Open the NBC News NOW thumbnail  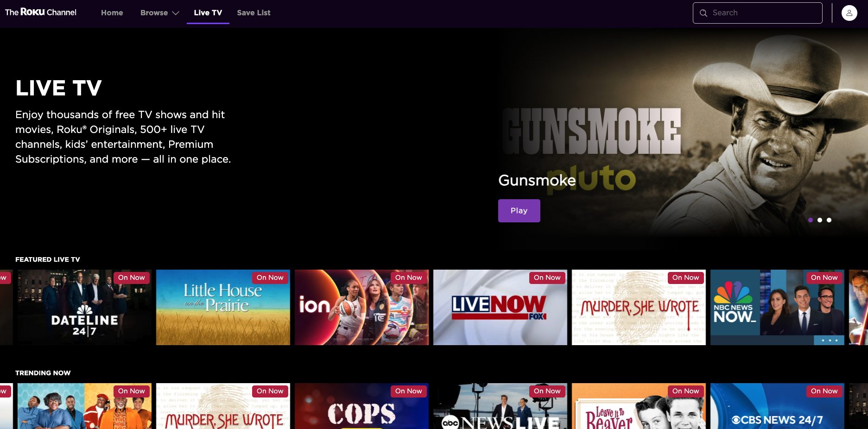tap(777, 307)
